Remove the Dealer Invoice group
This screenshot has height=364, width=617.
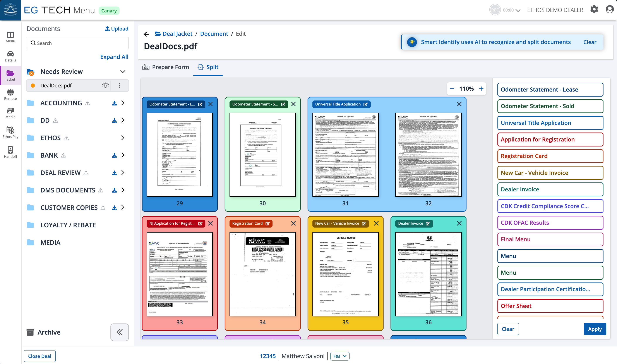(x=459, y=223)
